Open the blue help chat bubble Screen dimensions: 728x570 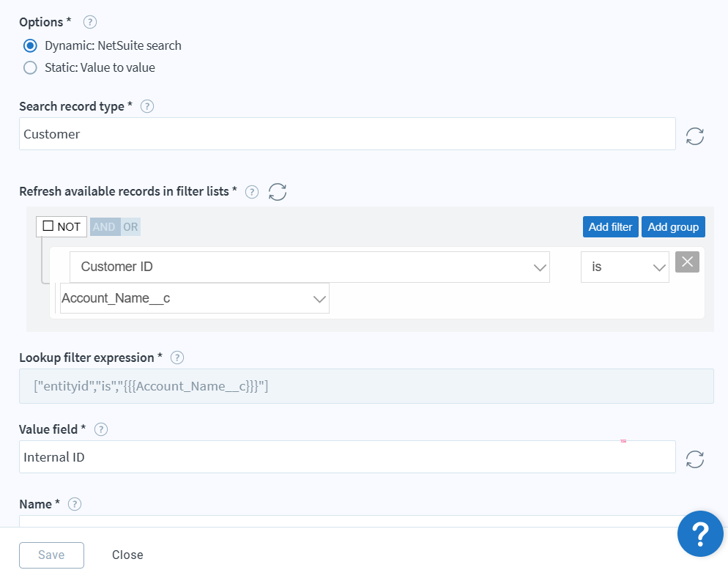point(700,533)
